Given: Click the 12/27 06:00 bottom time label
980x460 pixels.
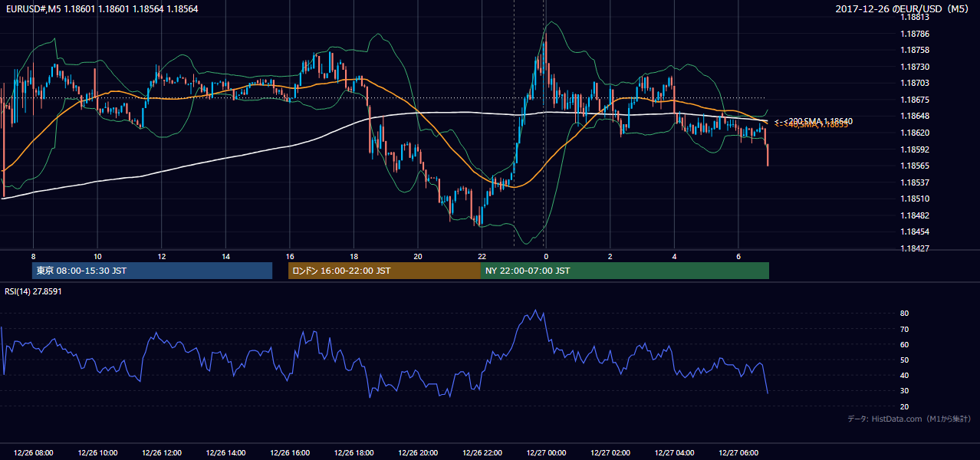Looking at the screenshot, I should (x=738, y=453).
